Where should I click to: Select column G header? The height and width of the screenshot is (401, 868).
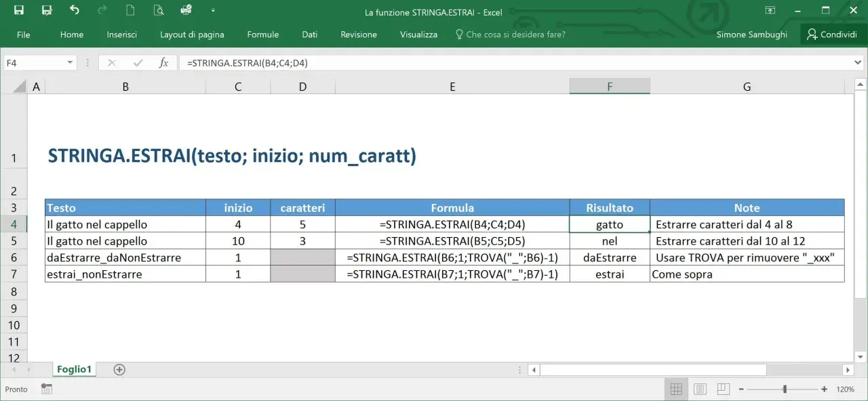coord(747,86)
